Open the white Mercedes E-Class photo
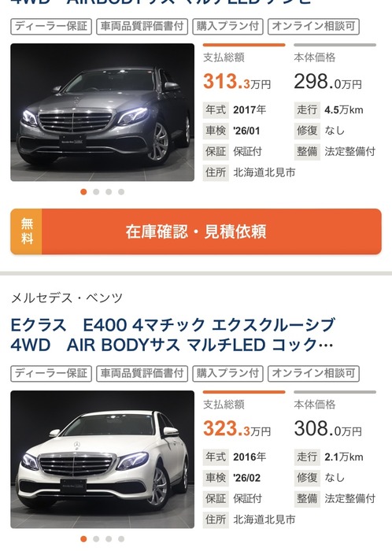Viewport: 392px width, 551px height. click(102, 459)
